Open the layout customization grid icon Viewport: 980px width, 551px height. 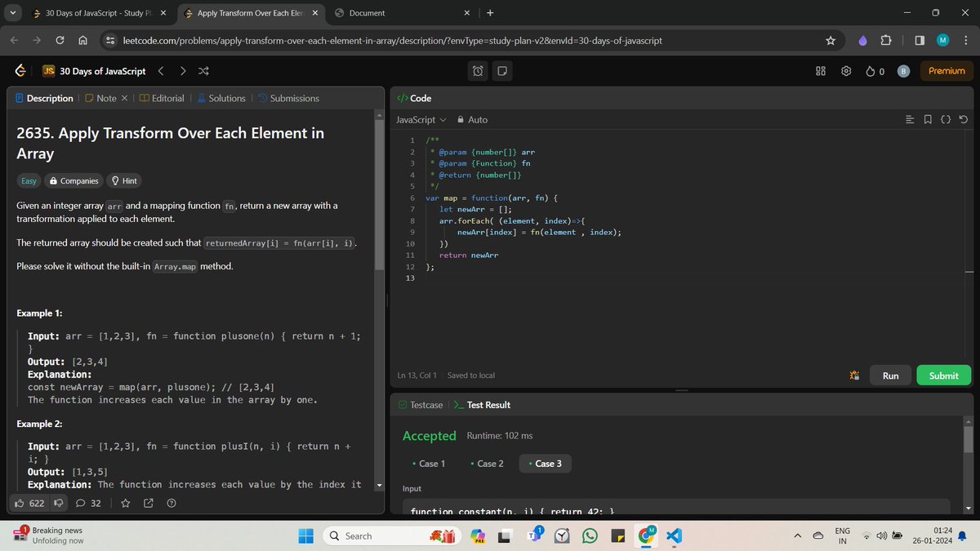tap(820, 71)
